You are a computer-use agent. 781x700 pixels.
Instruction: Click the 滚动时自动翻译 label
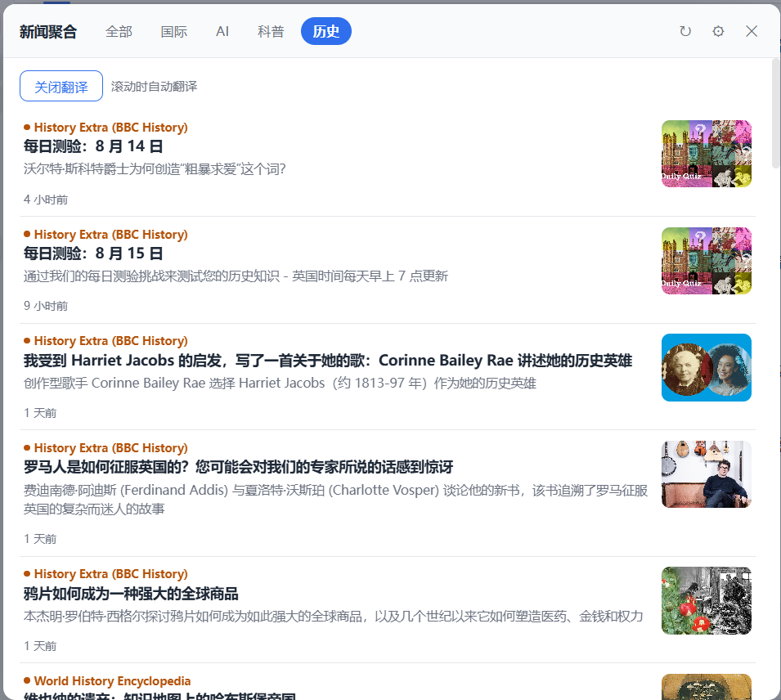[154, 86]
